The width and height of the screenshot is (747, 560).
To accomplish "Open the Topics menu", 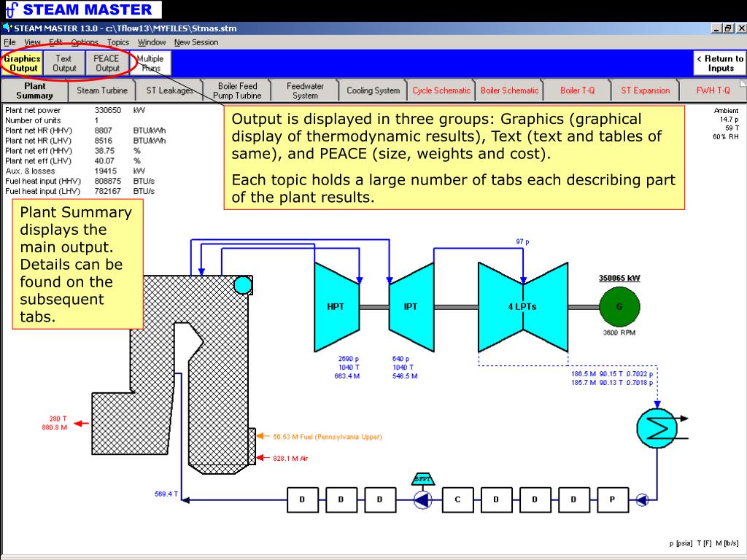I will [117, 42].
